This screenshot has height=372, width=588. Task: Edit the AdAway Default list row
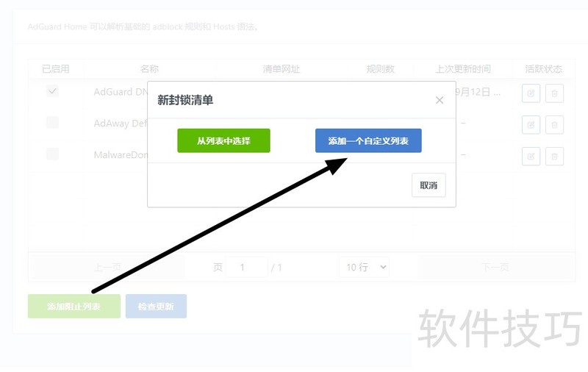pyautogui.click(x=531, y=125)
